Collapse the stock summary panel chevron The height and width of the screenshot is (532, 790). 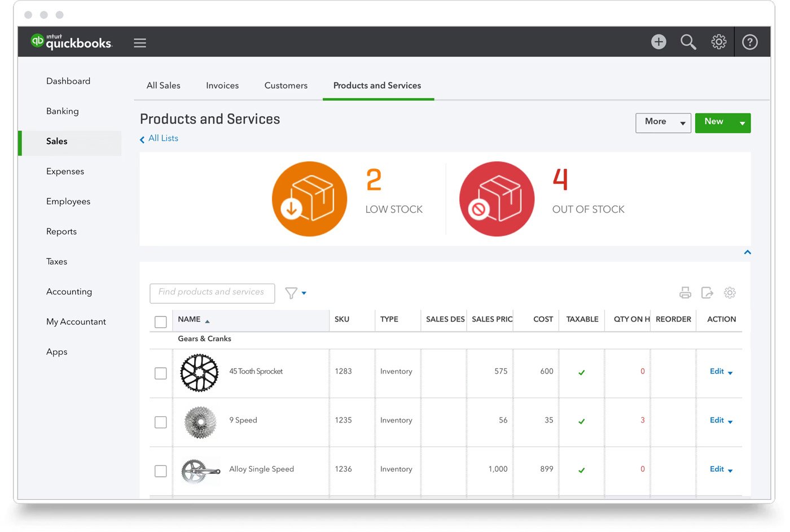pos(747,253)
